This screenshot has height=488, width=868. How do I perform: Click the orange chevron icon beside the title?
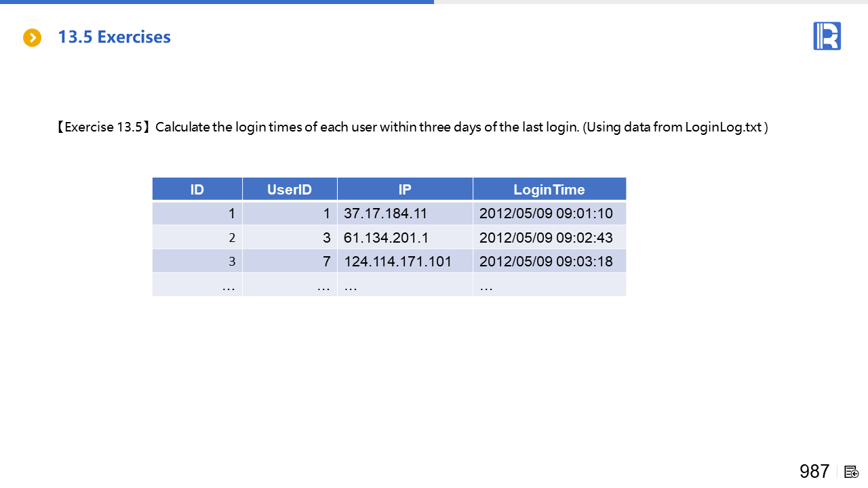pyautogui.click(x=33, y=37)
